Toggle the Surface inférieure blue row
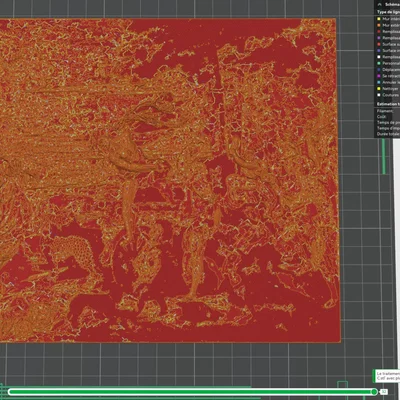Viewport: 400px width, 400px height. [x=388, y=51]
